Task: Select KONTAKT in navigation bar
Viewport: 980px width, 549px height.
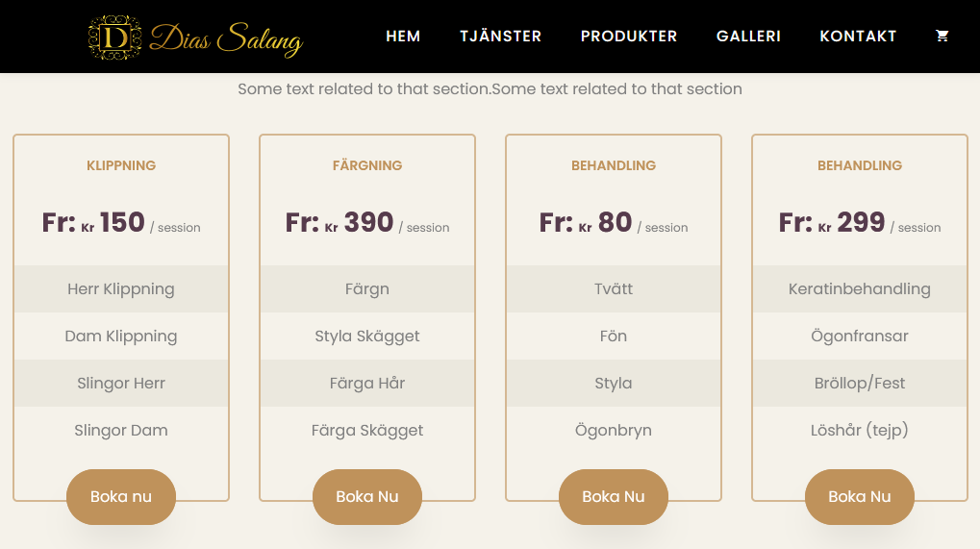Action: (858, 36)
